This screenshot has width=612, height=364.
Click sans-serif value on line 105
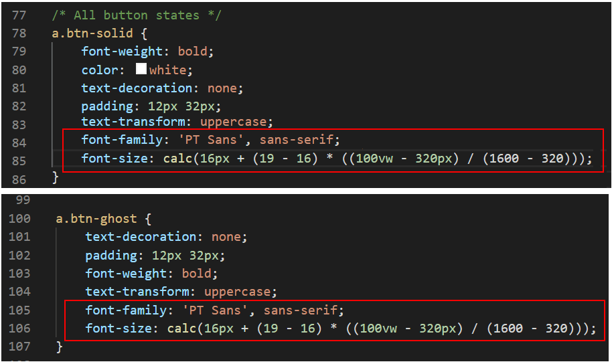click(301, 310)
